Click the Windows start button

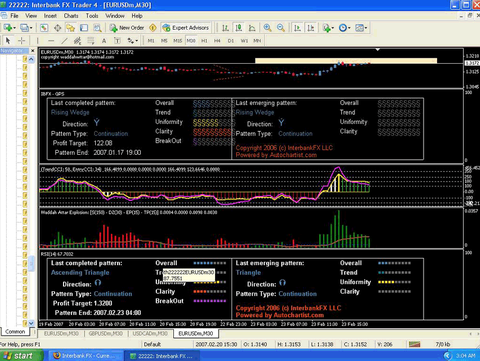pyautogui.click(x=22, y=356)
